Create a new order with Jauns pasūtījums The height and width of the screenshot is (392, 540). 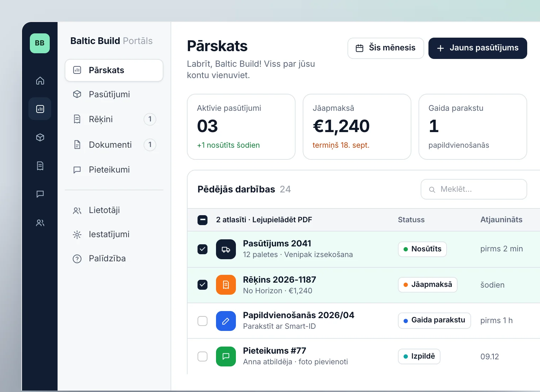(478, 48)
